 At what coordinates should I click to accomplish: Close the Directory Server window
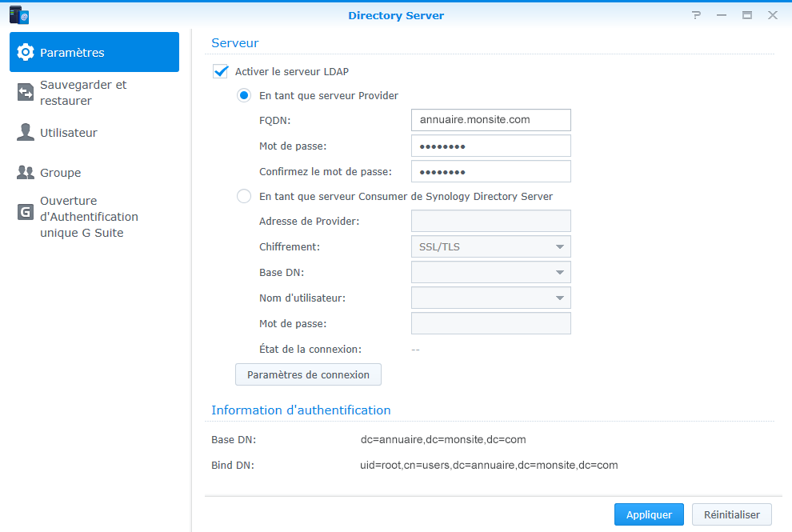[x=773, y=15]
